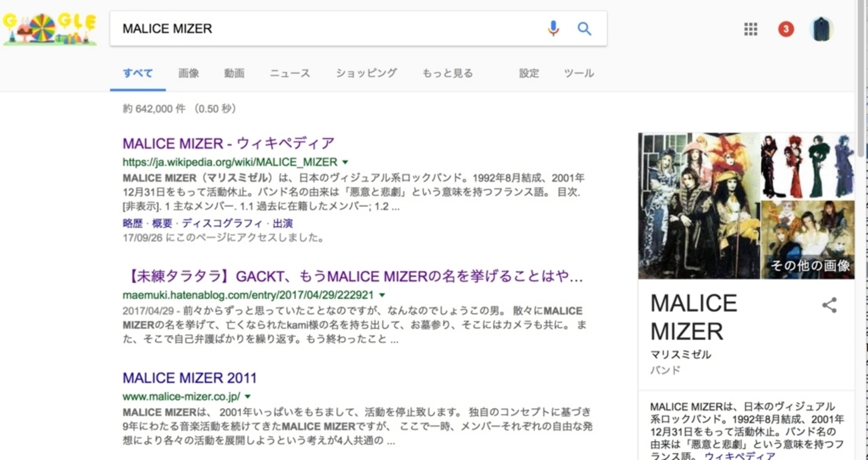Image resolution: width=868 pixels, height=460 pixels.
Task: Click マリスミゼル subtitle in knowledge panel
Action: [681, 355]
